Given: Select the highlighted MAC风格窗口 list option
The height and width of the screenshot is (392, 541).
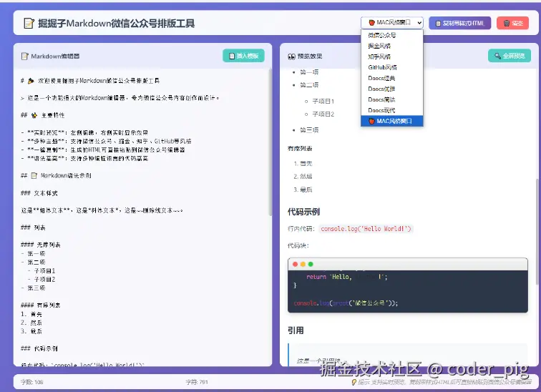Looking at the screenshot, I should point(392,121).
